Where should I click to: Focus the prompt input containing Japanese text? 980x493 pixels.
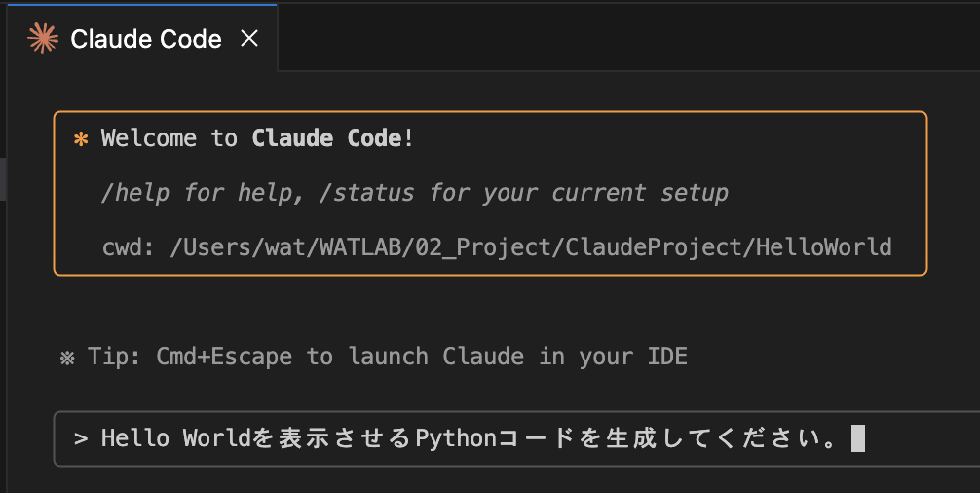click(x=487, y=439)
